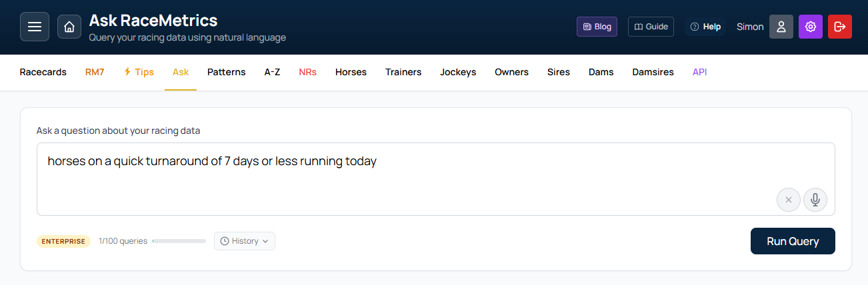Open the Blog page

click(x=597, y=27)
